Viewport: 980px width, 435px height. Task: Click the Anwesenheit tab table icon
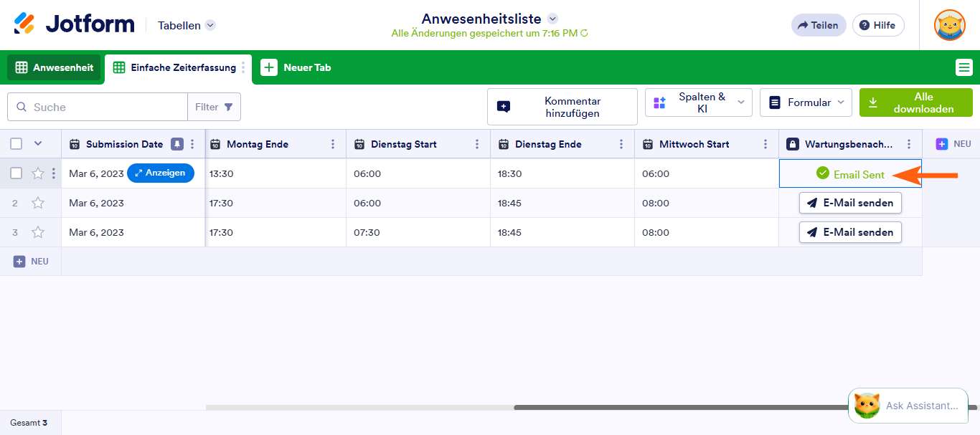(x=22, y=67)
